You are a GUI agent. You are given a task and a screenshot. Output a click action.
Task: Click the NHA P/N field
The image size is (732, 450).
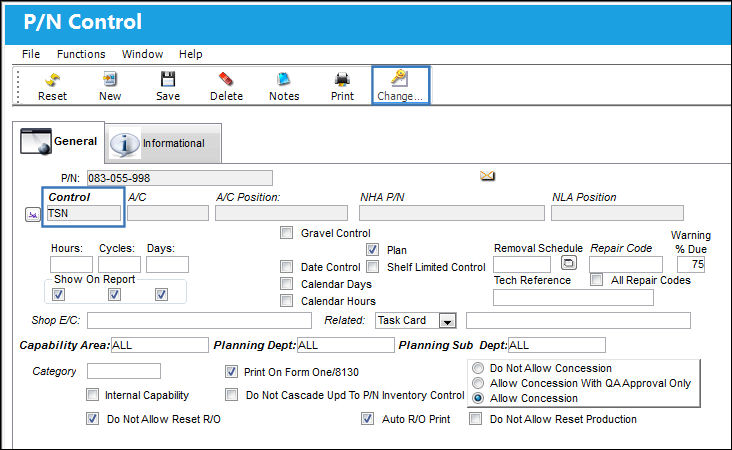[x=451, y=213]
